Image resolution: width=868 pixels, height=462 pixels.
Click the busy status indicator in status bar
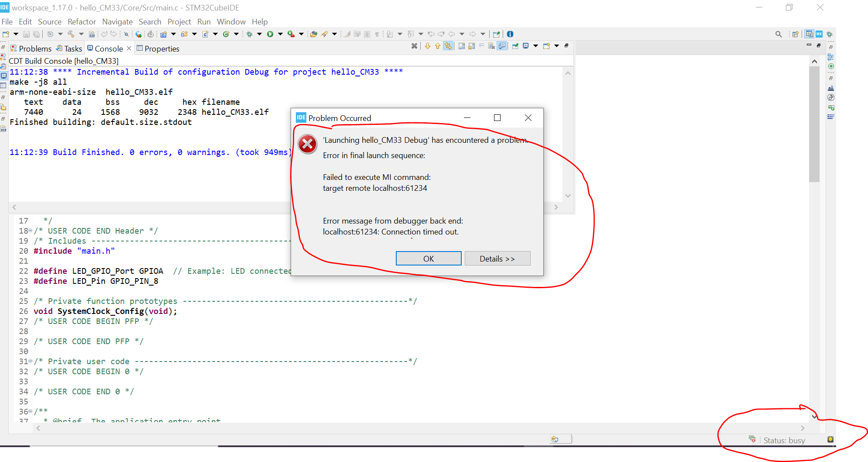click(x=785, y=440)
